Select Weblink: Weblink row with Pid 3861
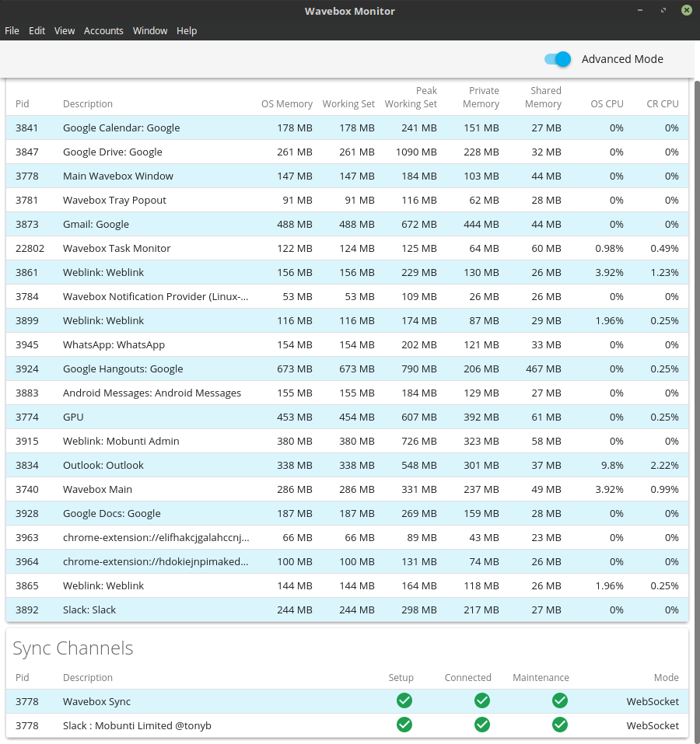This screenshot has width=700, height=744. 347,272
